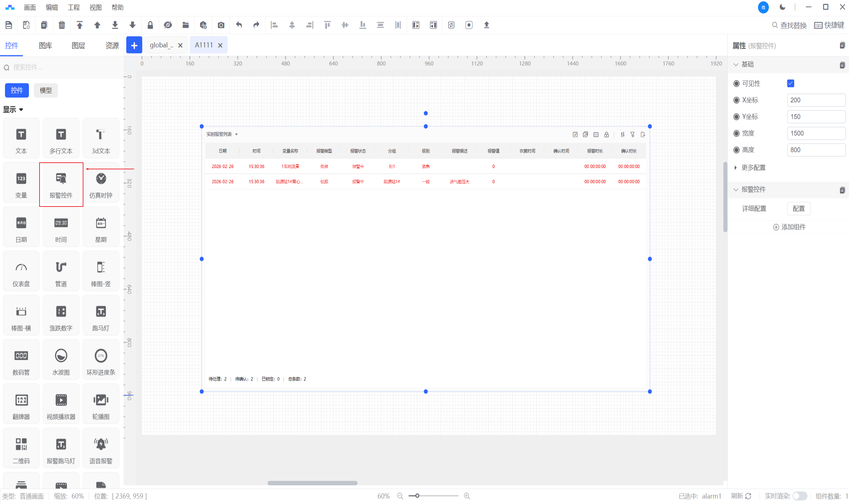Click the camera screenshot icon
The width and height of the screenshot is (849, 504).
(x=221, y=25)
